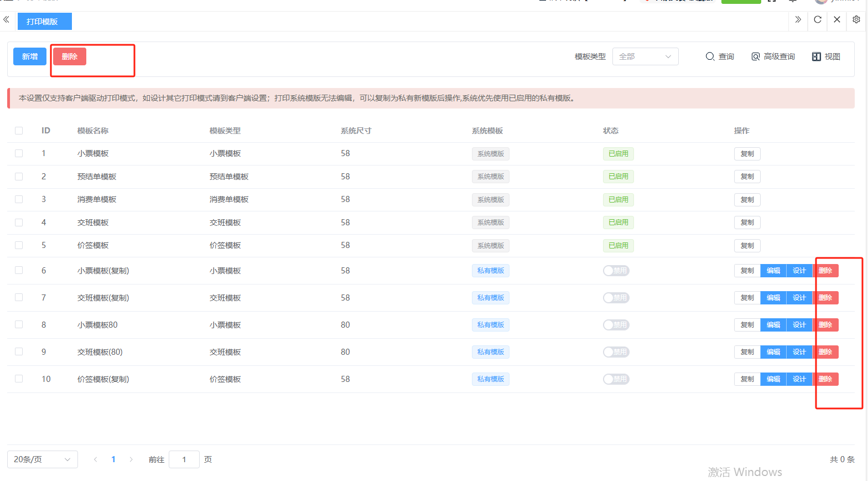This screenshot has height=481, width=868.
Task: Delete the 价签模板(复制) row
Action: pos(825,379)
